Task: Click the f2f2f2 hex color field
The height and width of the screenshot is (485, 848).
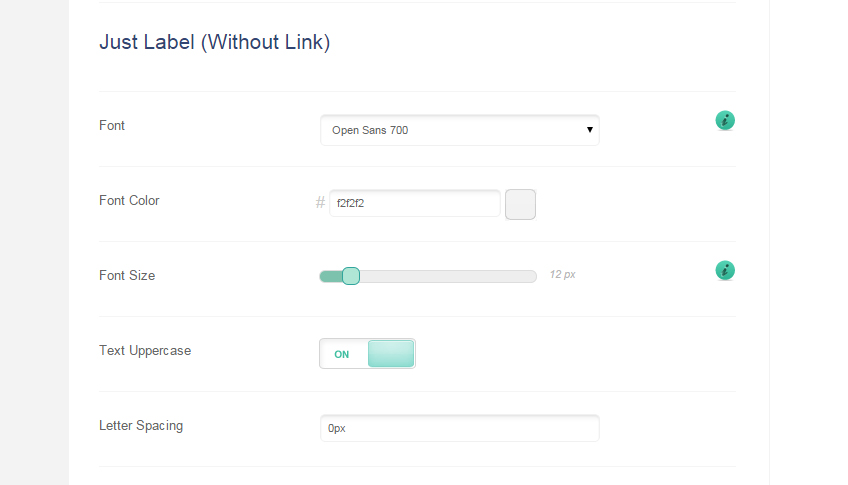Action: pos(414,203)
